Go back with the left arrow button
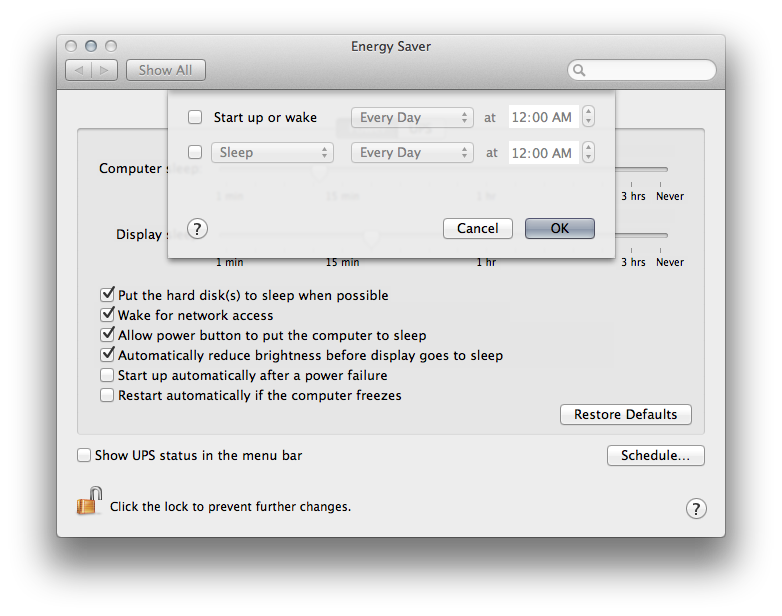The height and width of the screenshot is (616, 782). (79, 70)
